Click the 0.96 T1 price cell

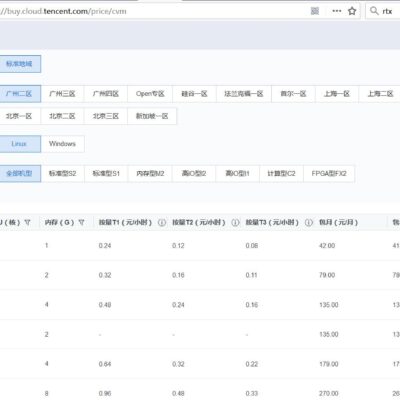coord(105,394)
